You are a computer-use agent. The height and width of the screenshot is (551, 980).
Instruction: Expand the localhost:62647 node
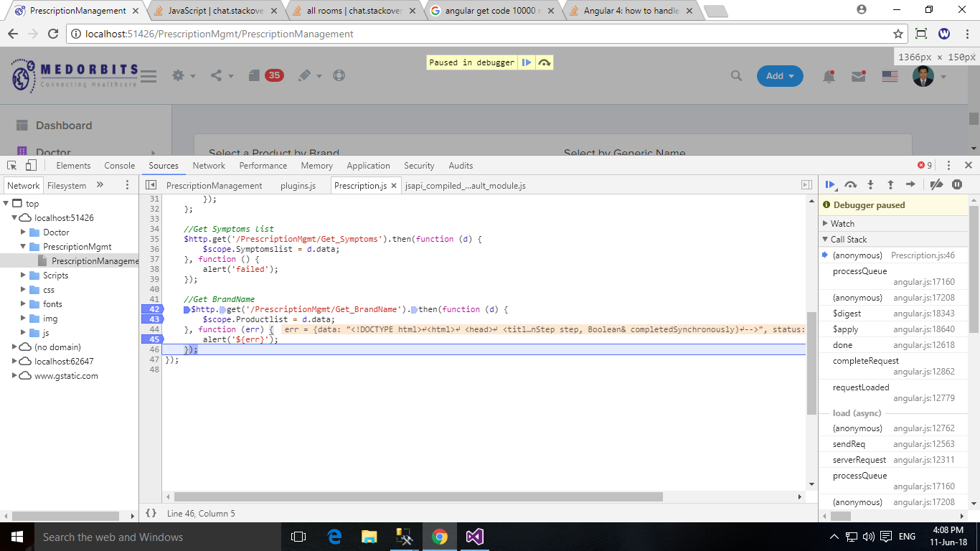click(14, 362)
